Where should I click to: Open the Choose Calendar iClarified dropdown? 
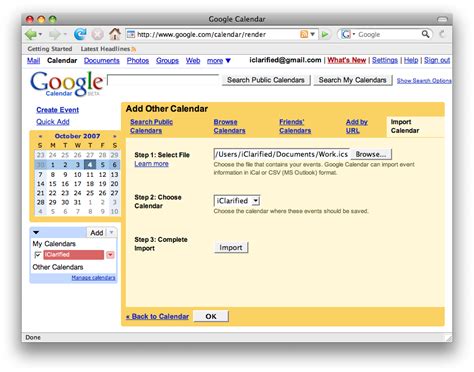click(237, 201)
